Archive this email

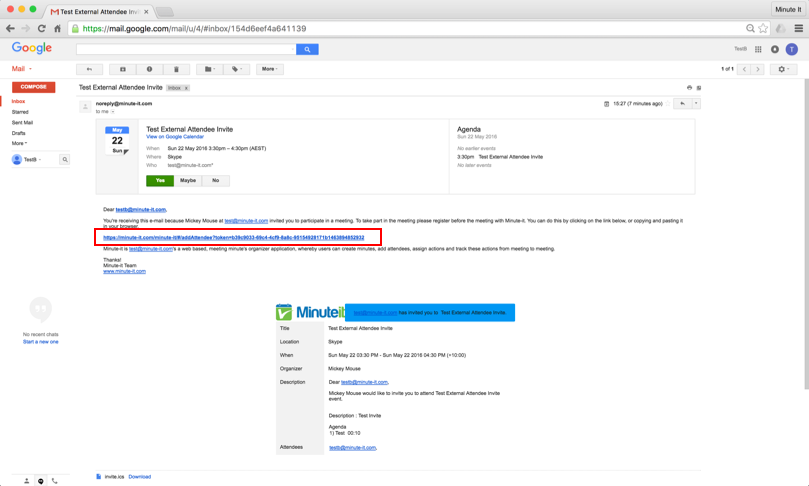(x=123, y=69)
